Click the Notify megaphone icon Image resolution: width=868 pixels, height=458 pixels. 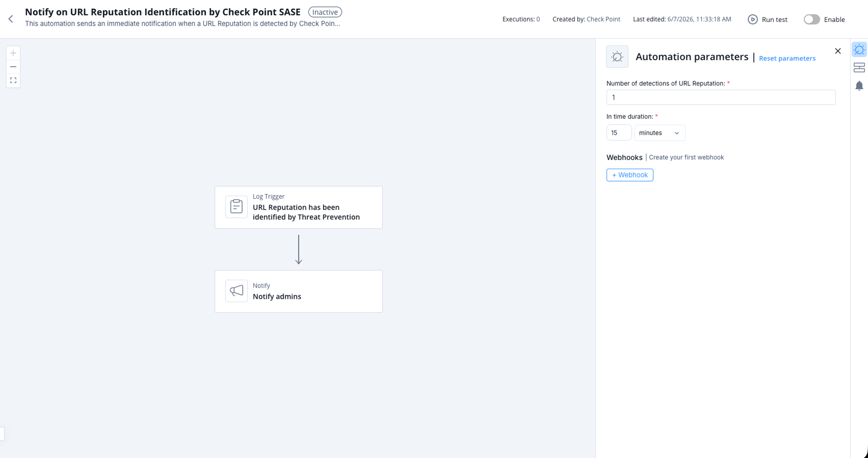point(236,291)
